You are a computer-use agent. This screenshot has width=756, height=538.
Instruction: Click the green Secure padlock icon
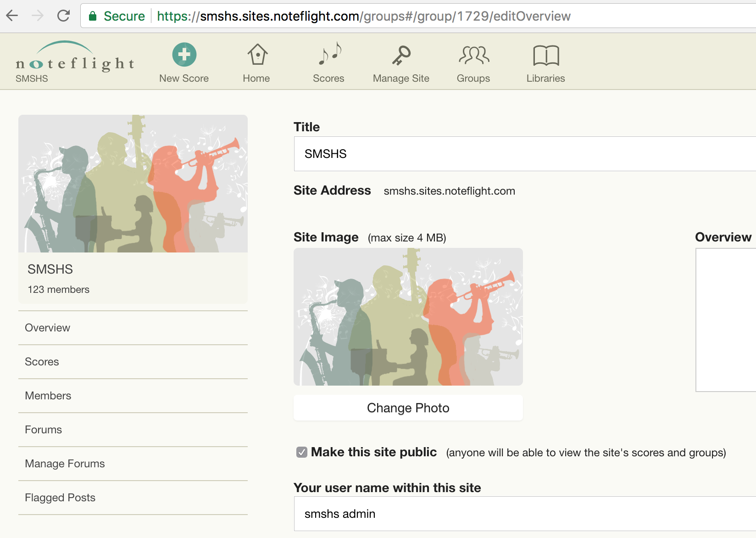pyautogui.click(x=93, y=16)
